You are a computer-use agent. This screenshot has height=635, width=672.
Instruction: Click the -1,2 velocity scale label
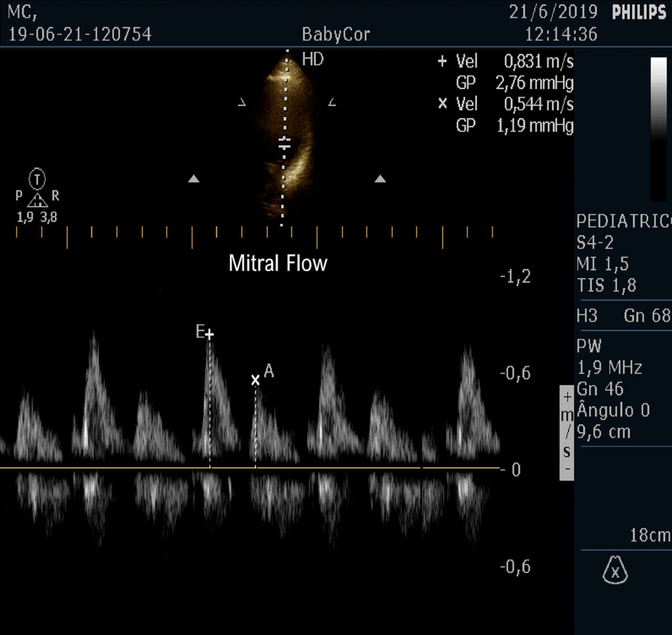(515, 277)
